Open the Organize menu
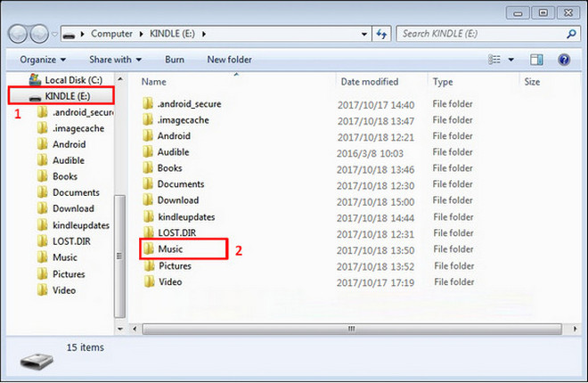The image size is (588, 383). [43, 60]
